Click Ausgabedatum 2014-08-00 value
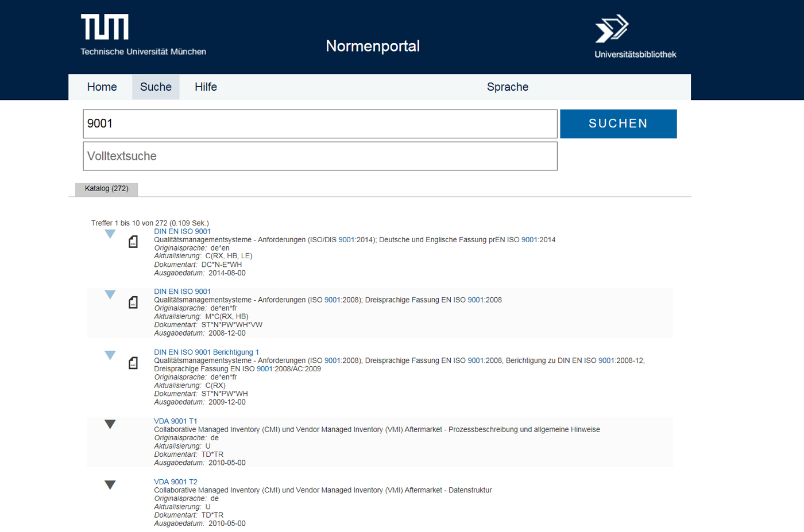Viewport: 804px width, 532px height. click(227, 273)
